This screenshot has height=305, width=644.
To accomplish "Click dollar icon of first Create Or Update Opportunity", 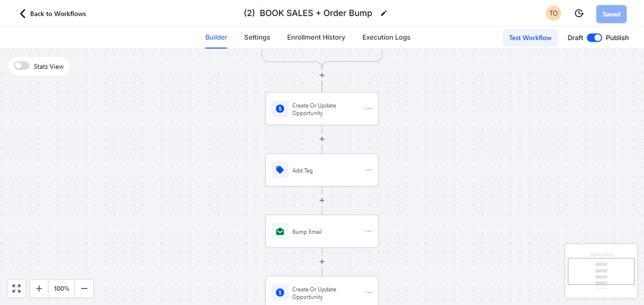I will [x=280, y=109].
